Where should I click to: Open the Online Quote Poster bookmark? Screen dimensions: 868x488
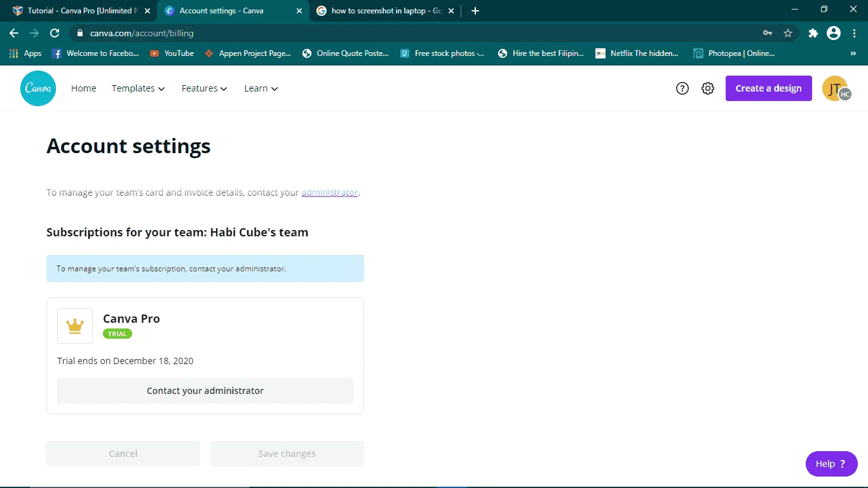346,53
